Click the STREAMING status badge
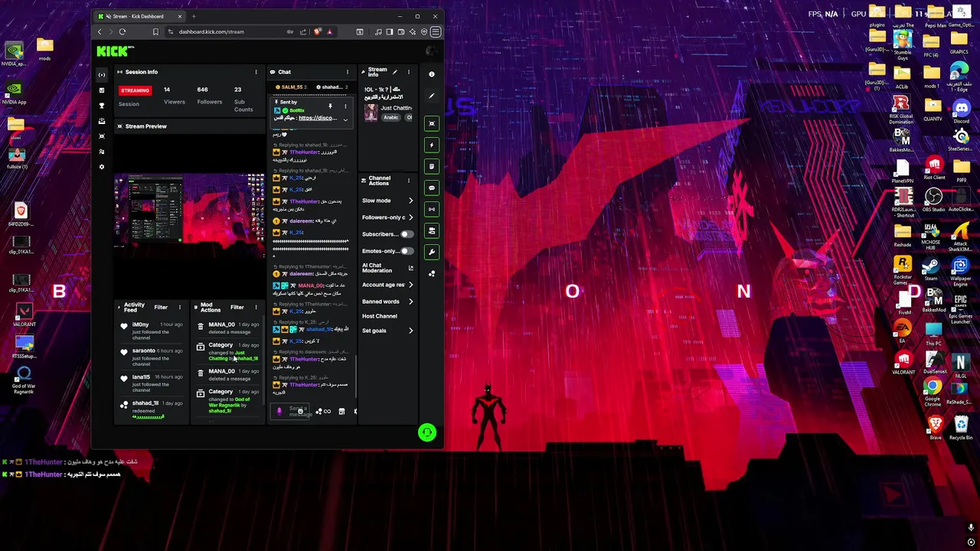980x551 pixels. pyautogui.click(x=135, y=90)
